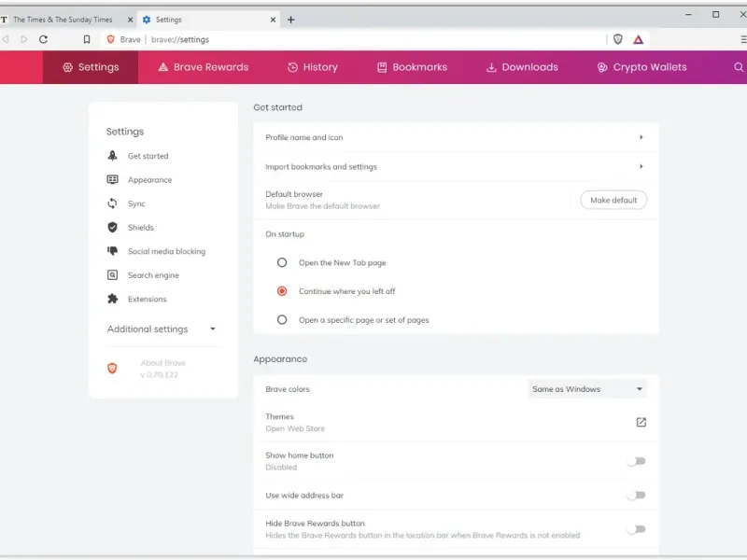Switch to the Brave Rewards tab
Screen dimensions: 747x560
pyautogui.click(x=203, y=67)
